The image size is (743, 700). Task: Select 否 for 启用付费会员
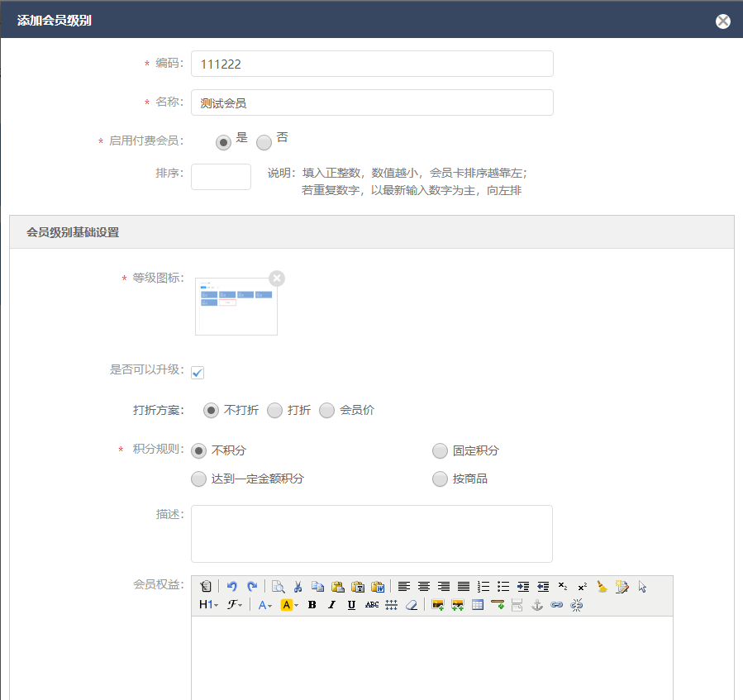(x=264, y=142)
